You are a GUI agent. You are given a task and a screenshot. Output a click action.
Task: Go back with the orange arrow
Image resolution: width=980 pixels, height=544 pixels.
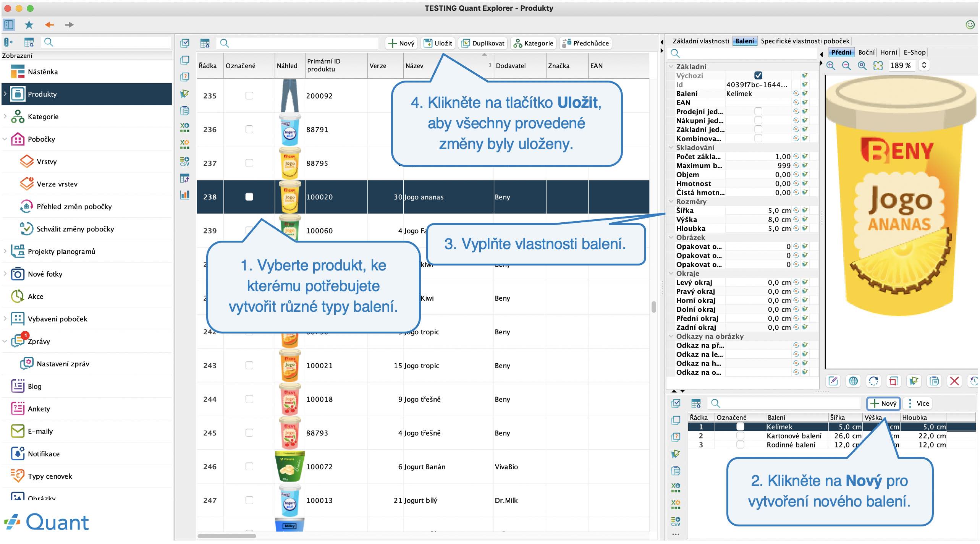(49, 25)
